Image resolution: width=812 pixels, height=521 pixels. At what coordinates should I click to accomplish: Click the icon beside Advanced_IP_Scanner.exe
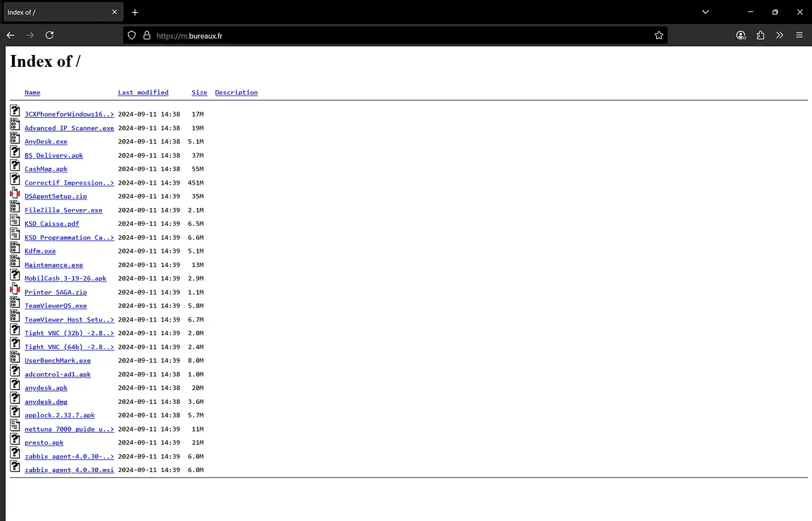point(15,124)
